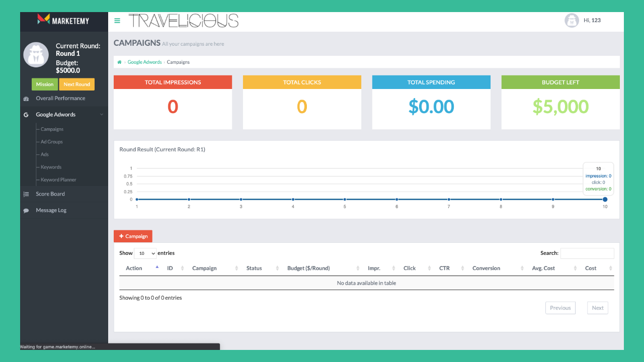Advance with the Next Round button
Screen dimensions: 644x362
point(77,84)
